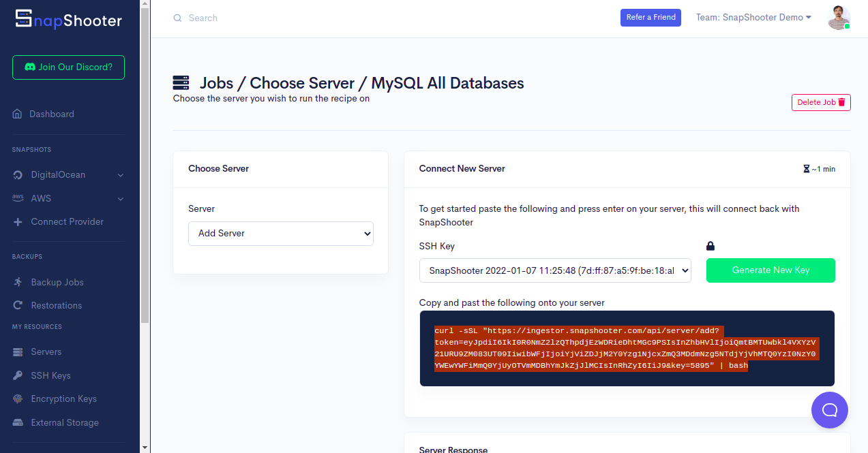Click the AWS logo icon
Viewport: 868px width, 453px height.
[x=18, y=198]
